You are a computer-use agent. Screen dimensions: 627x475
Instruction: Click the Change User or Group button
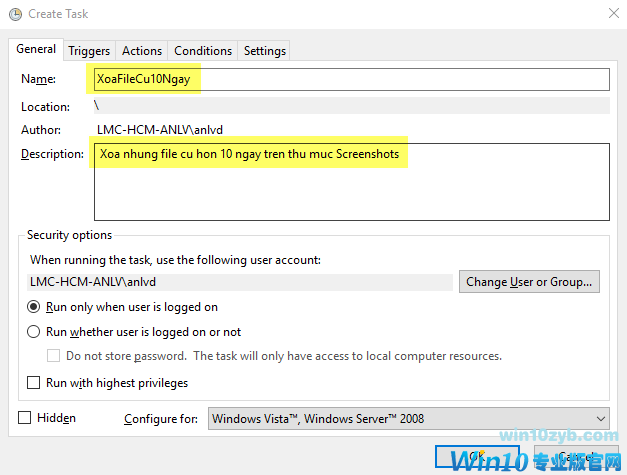529,282
